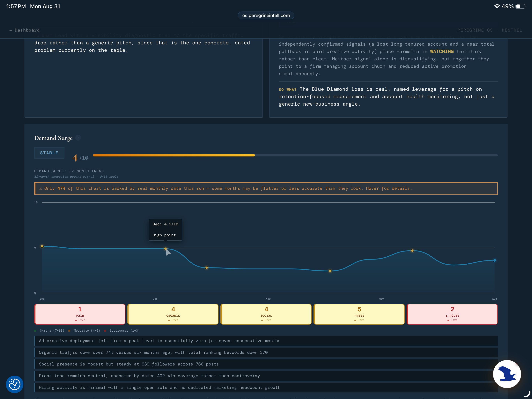Click the WATCHING highlighted term
This screenshot has width=532, height=399.
442,51
